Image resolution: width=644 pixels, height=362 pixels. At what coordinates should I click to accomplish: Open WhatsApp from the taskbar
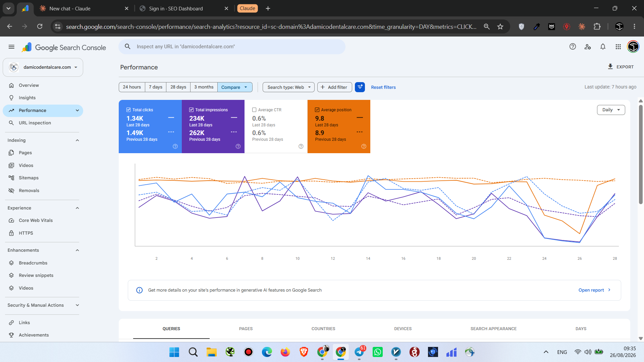click(378, 352)
